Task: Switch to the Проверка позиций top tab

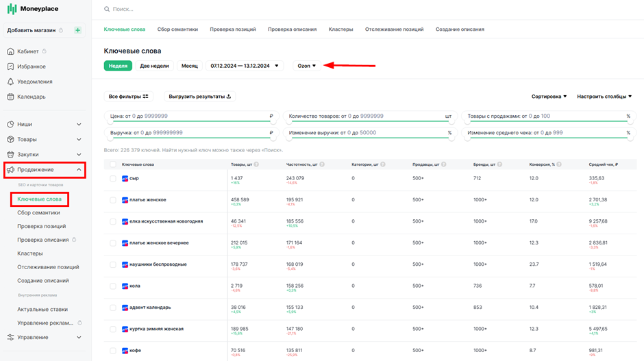Action: coord(233,29)
